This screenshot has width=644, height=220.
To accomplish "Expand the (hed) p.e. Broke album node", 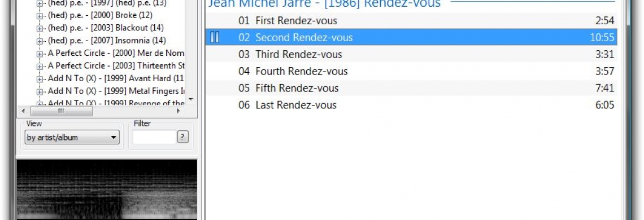I will 40,16.
